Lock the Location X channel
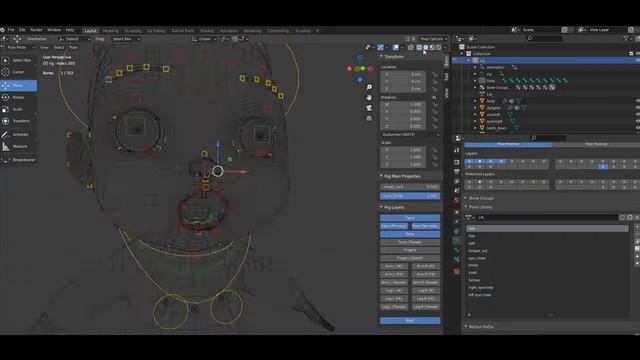 435,75
